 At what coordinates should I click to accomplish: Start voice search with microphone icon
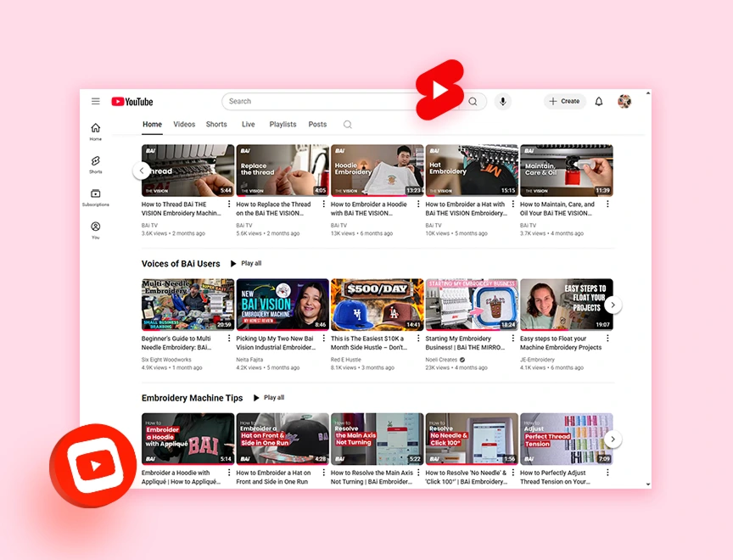point(503,102)
